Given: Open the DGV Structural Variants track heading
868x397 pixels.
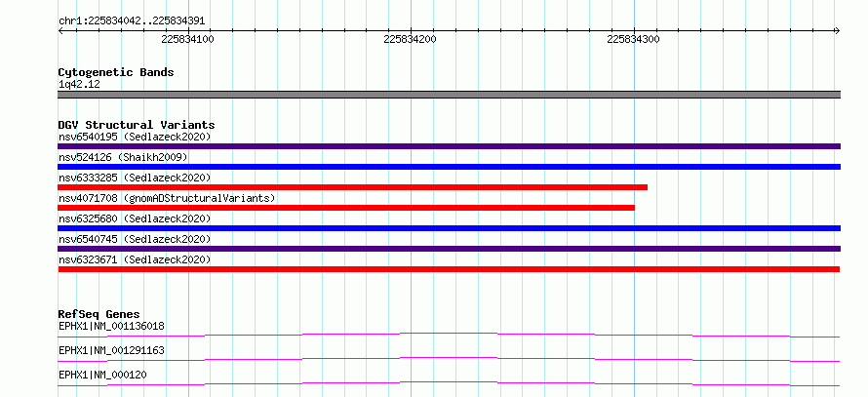Looking at the screenshot, I should point(137,125).
